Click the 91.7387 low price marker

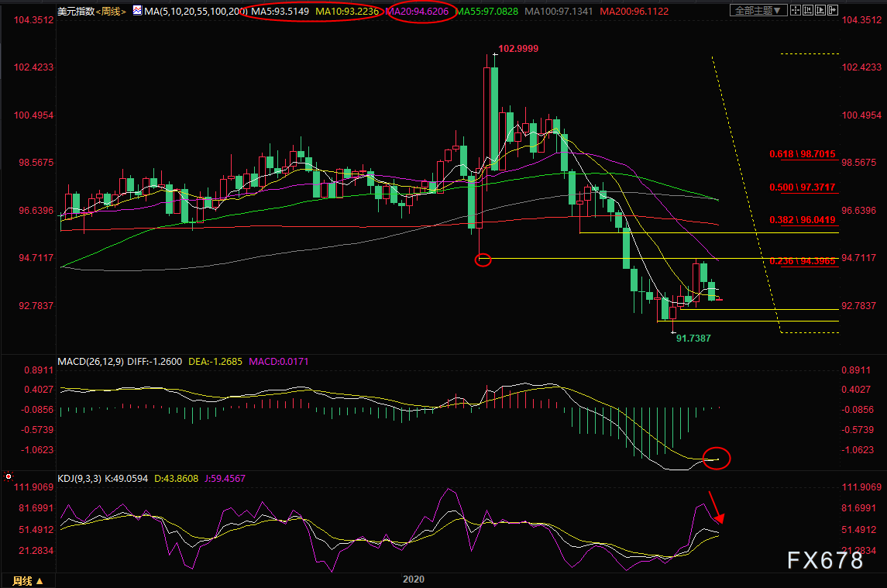pos(693,339)
